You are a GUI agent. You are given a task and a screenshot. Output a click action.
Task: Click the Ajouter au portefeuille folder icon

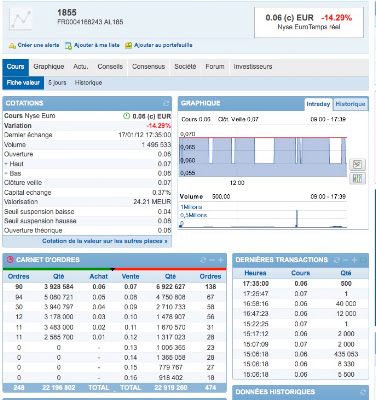128,45
